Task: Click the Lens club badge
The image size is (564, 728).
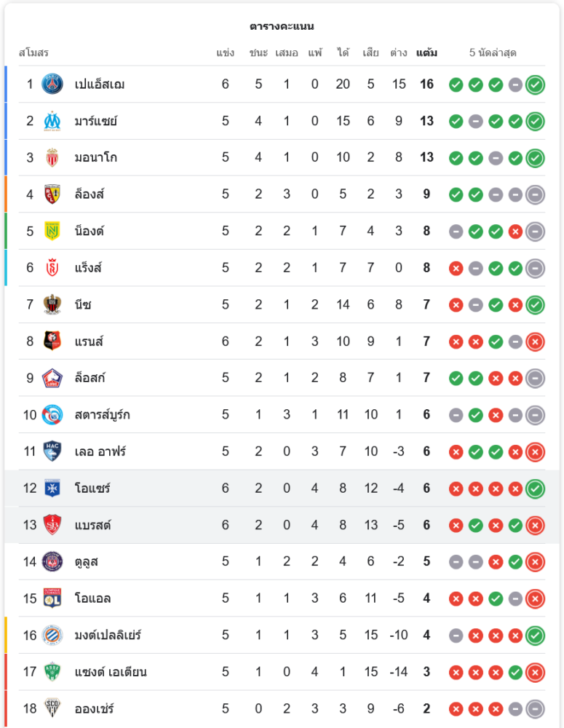Action: 52,194
